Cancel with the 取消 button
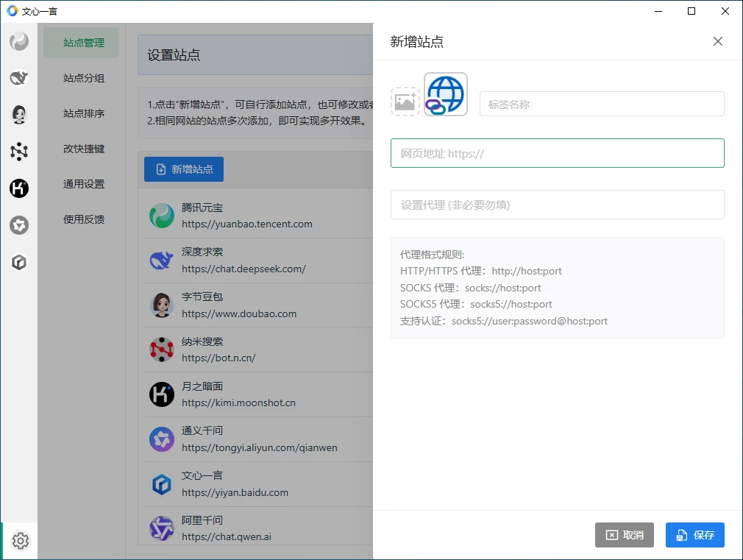This screenshot has height=560, width=743. pyautogui.click(x=624, y=535)
